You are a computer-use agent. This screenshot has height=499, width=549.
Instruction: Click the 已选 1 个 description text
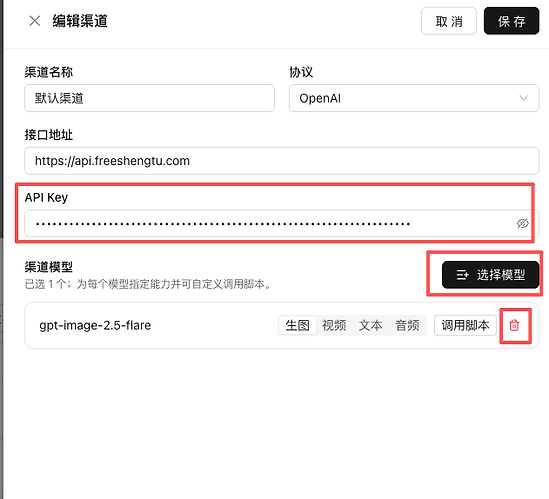148,284
